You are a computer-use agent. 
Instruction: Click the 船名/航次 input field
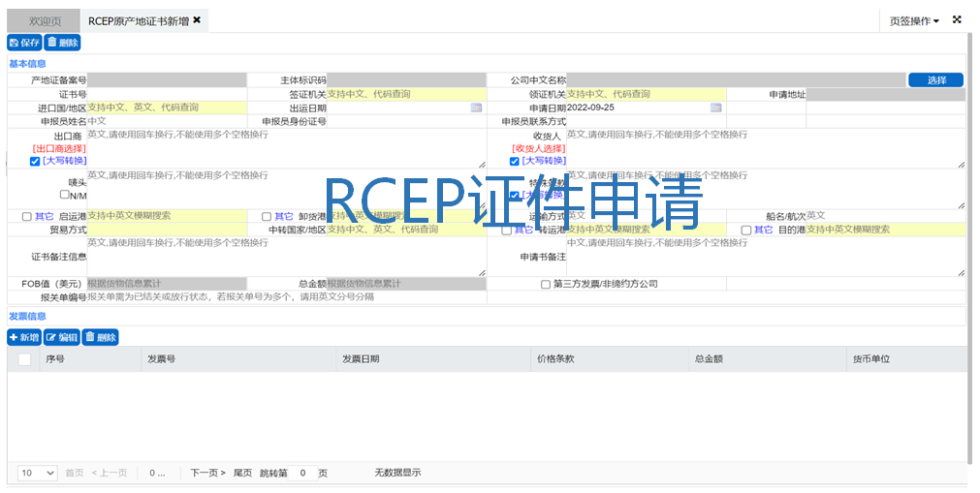pyautogui.click(x=886, y=216)
